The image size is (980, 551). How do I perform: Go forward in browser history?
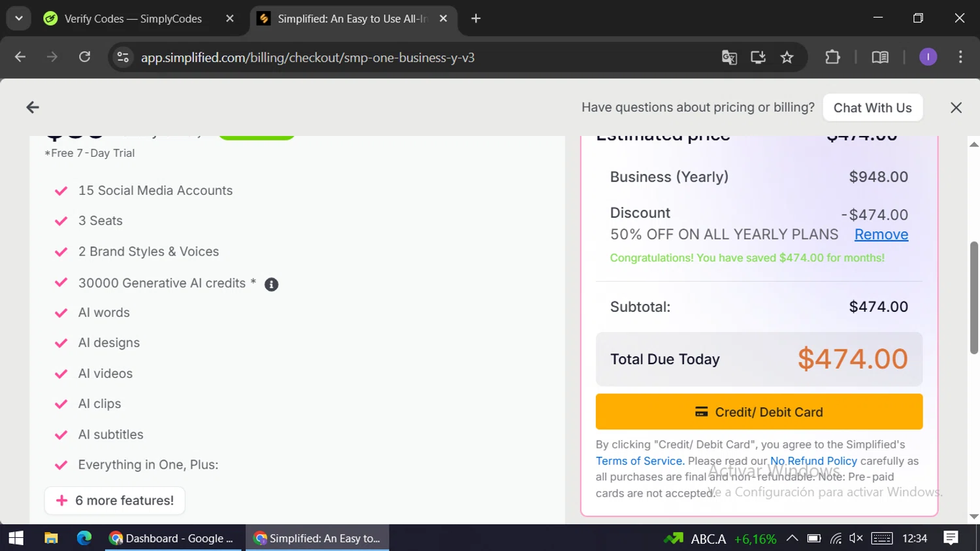(52, 58)
